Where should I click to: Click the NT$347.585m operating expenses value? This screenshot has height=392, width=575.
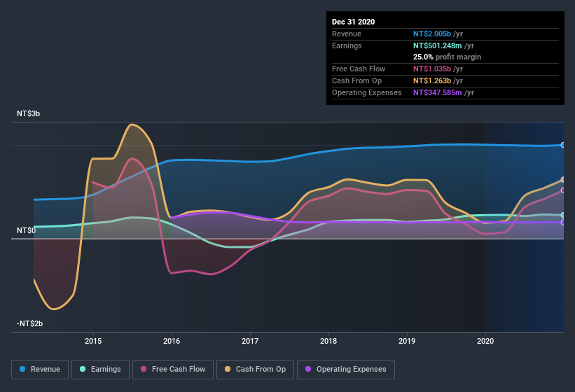438,92
